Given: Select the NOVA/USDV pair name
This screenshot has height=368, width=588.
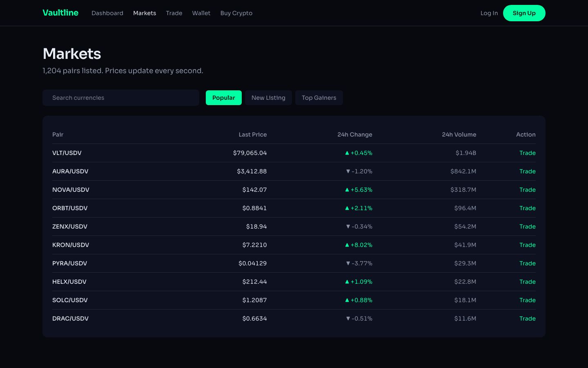Looking at the screenshot, I should click(71, 190).
